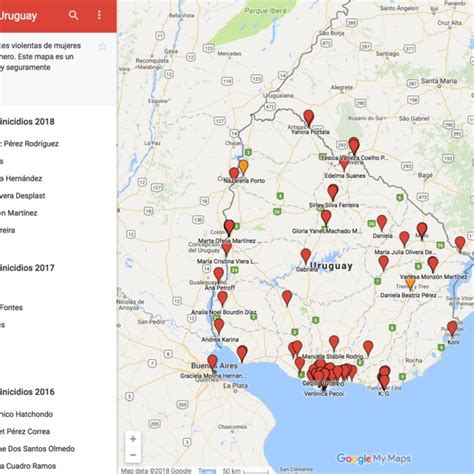
Task: Select the 2018 layer heading
Action: point(27,122)
